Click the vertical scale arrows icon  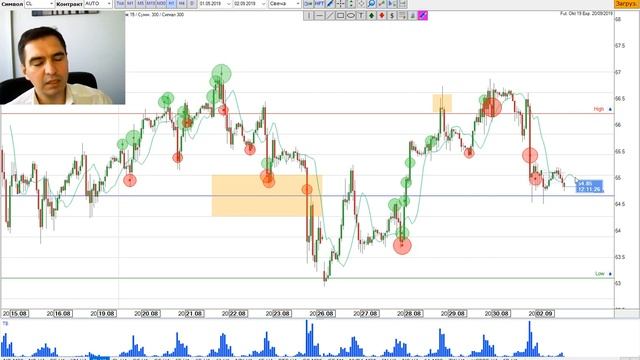point(351,4)
